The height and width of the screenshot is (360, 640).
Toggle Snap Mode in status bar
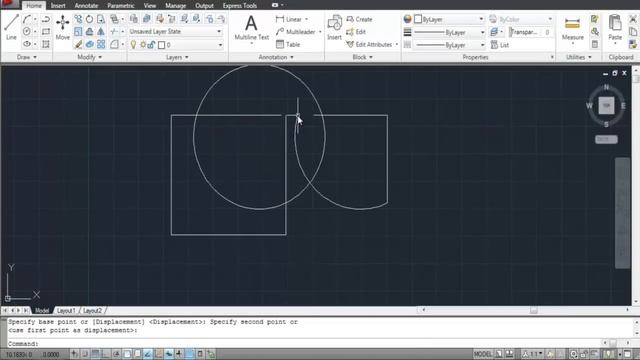pos(84,354)
